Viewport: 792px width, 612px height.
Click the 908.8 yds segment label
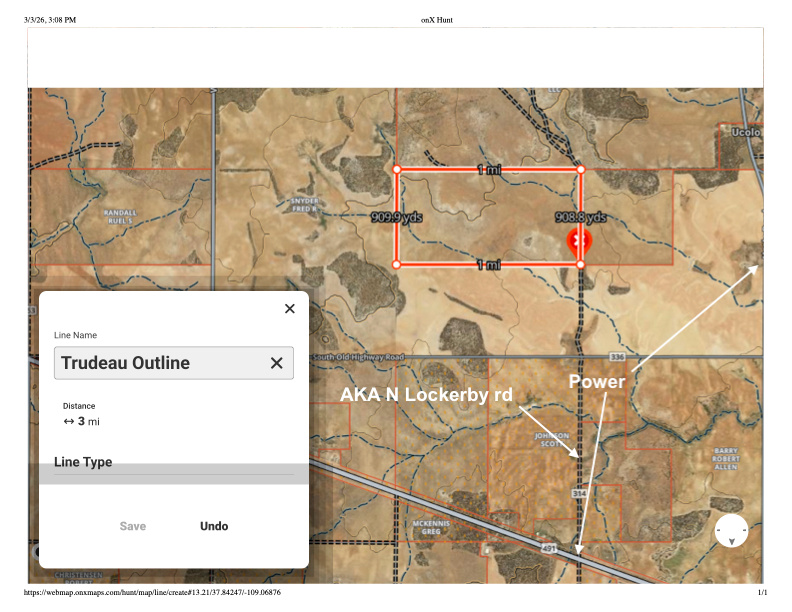tap(581, 217)
